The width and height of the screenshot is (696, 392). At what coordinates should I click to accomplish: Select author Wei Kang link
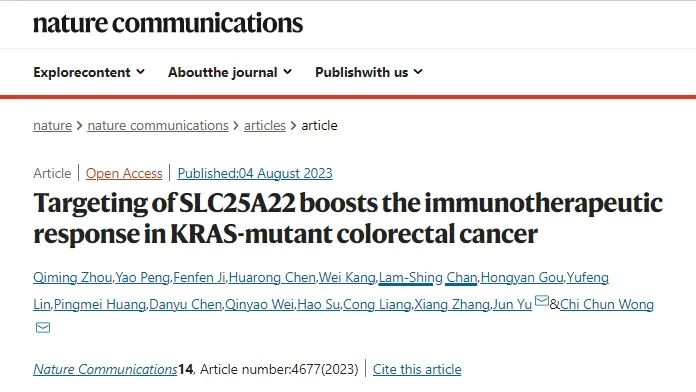(x=347, y=277)
